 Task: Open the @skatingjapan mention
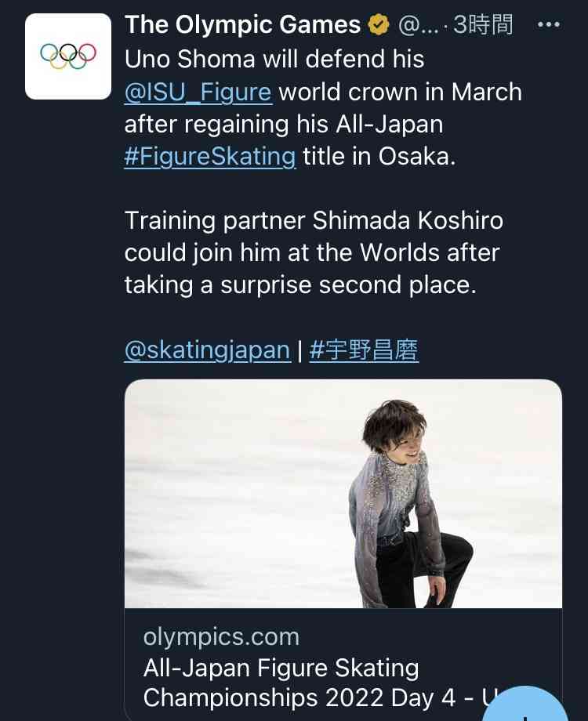click(x=208, y=350)
